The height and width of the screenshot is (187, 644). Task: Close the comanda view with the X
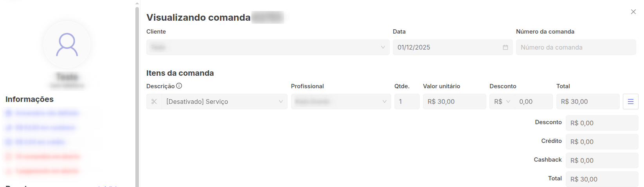(633, 12)
